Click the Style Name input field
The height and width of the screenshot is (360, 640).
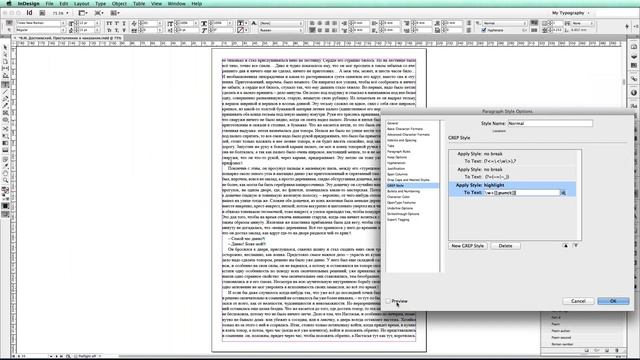pyautogui.click(x=550, y=123)
